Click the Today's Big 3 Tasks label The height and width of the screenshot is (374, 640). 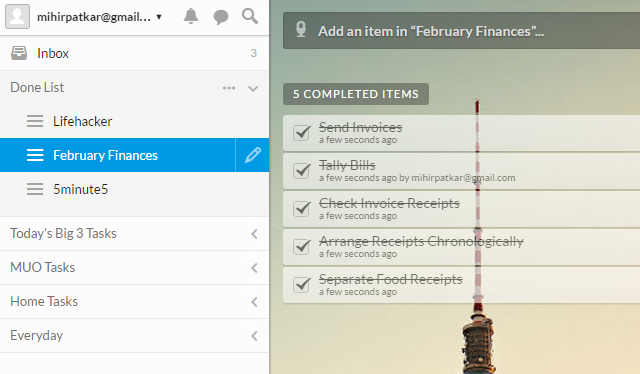coord(63,233)
